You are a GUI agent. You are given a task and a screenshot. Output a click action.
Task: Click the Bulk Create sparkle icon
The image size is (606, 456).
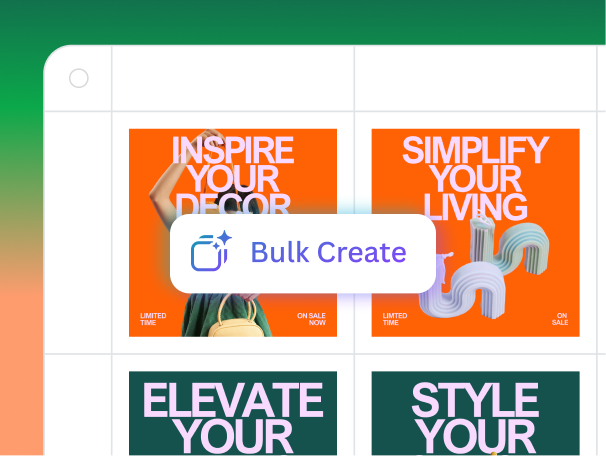[x=211, y=251]
